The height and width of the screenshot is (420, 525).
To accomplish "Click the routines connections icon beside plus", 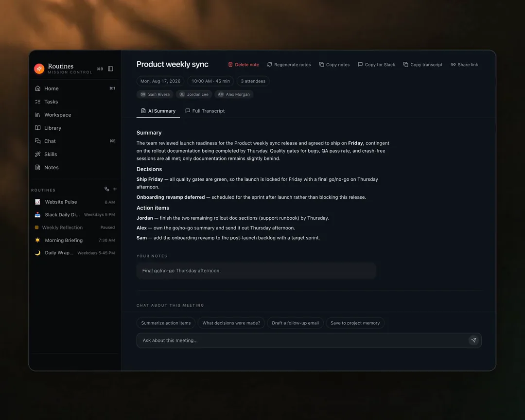I will pos(107,189).
